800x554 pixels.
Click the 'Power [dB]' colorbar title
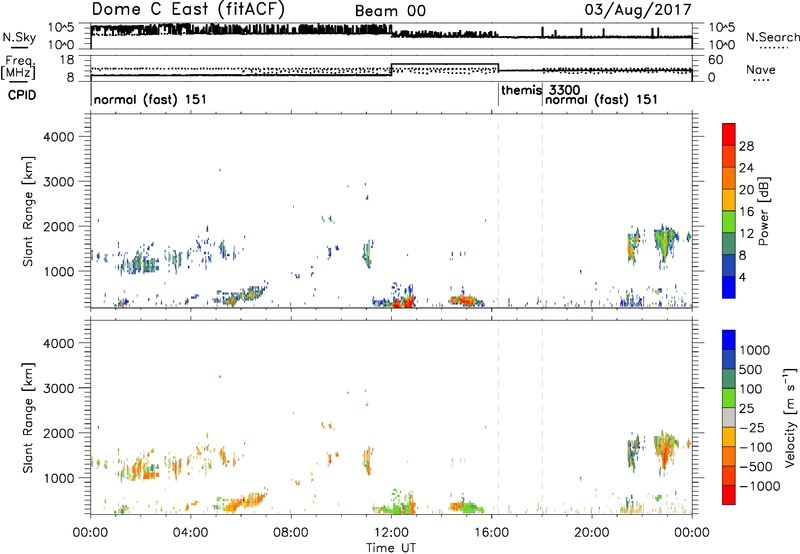pos(763,211)
